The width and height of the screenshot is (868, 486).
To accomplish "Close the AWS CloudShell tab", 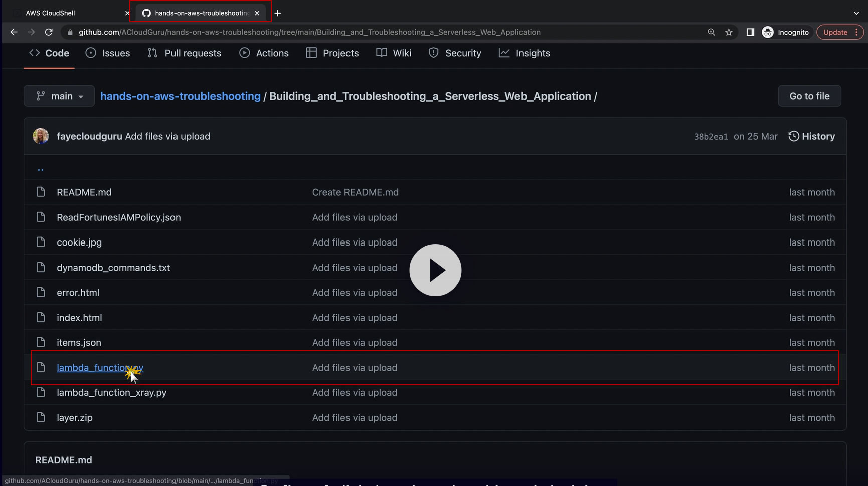I will 127,13.
